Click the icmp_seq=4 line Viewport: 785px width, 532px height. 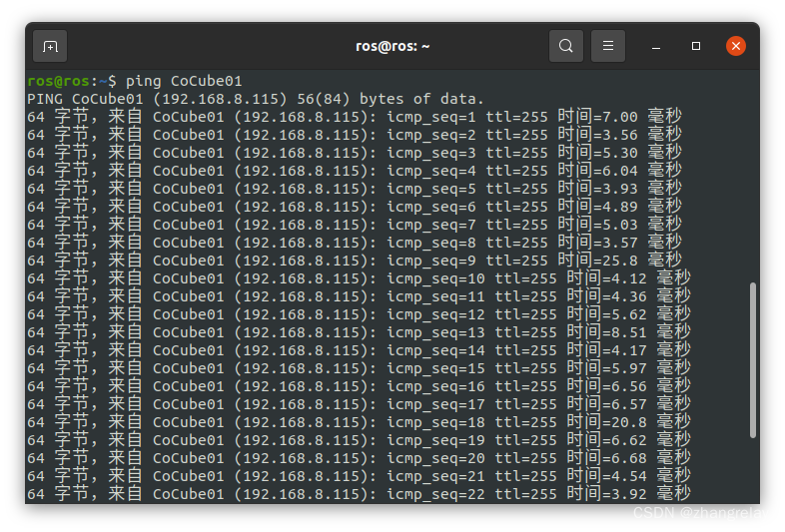point(355,171)
